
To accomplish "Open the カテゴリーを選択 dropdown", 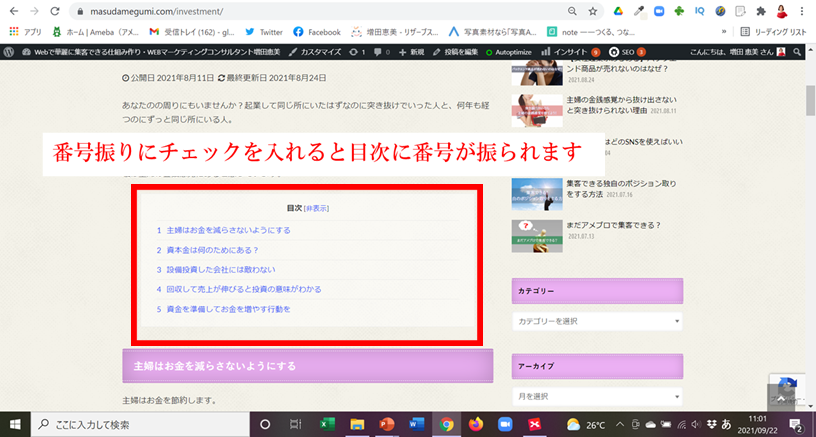I will pyautogui.click(x=597, y=322).
